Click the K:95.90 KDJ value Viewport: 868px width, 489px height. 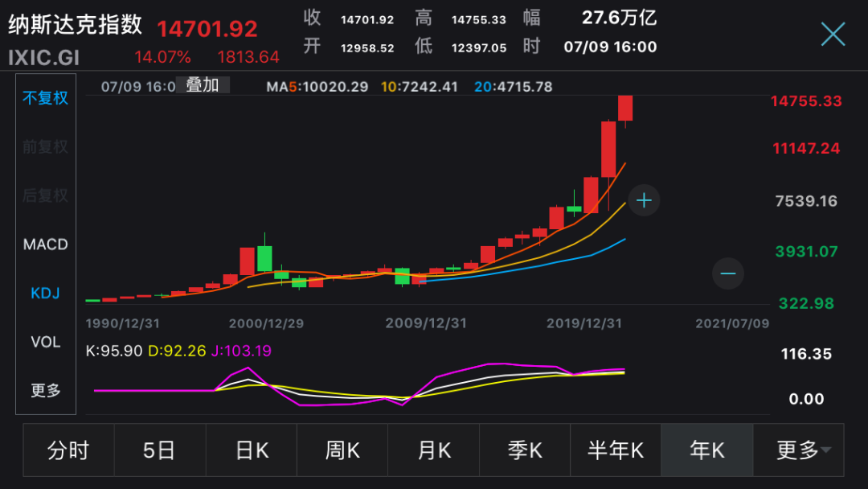point(114,351)
